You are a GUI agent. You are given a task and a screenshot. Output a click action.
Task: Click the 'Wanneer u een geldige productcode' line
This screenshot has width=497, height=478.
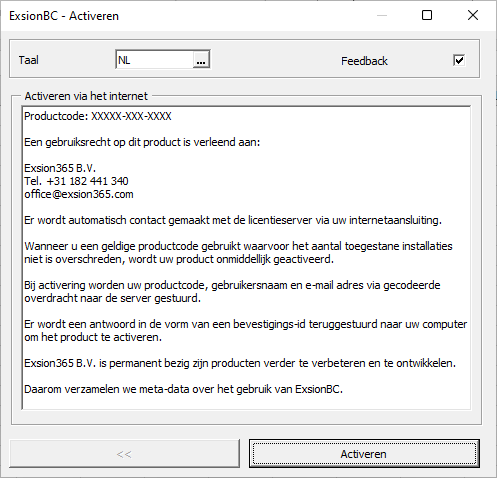pyautogui.click(x=238, y=246)
